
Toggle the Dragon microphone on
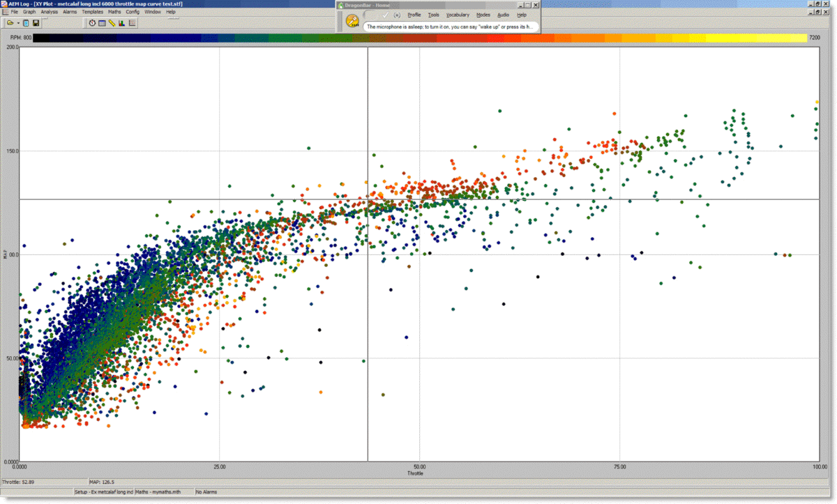(352, 20)
